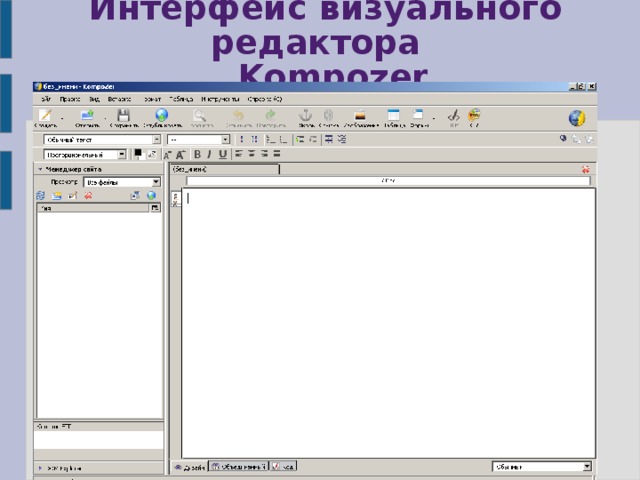Open the Таблица menu
The width and height of the screenshot is (640, 480).
tap(181, 99)
